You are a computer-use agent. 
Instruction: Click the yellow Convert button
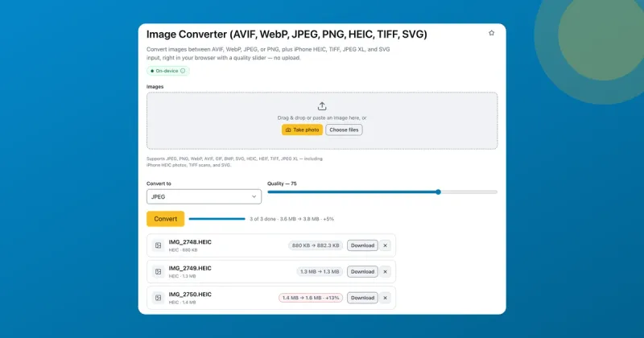click(166, 219)
